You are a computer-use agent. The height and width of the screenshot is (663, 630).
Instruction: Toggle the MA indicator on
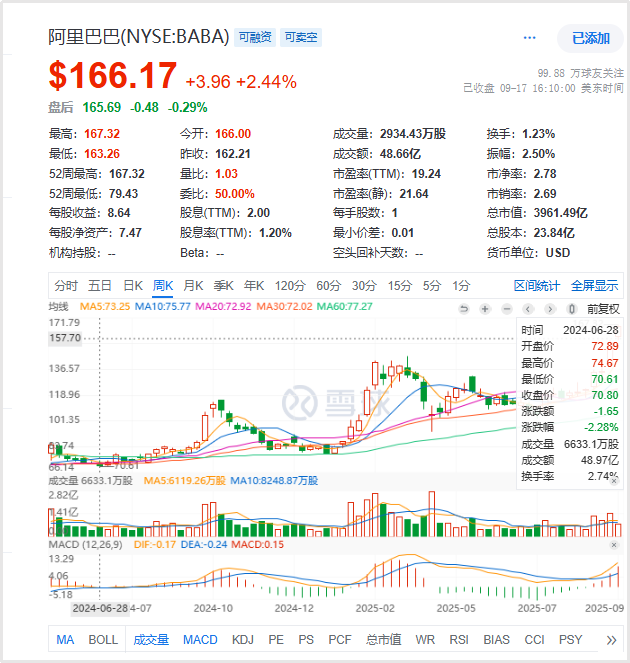pos(65,639)
